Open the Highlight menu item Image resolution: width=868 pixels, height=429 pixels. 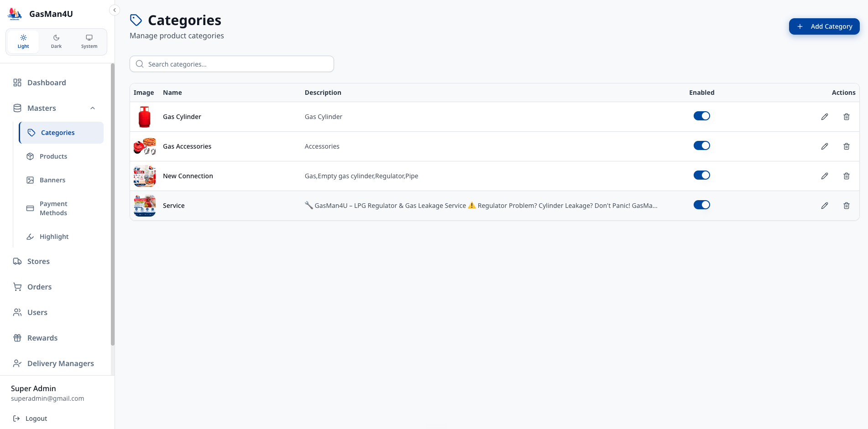coord(61,237)
